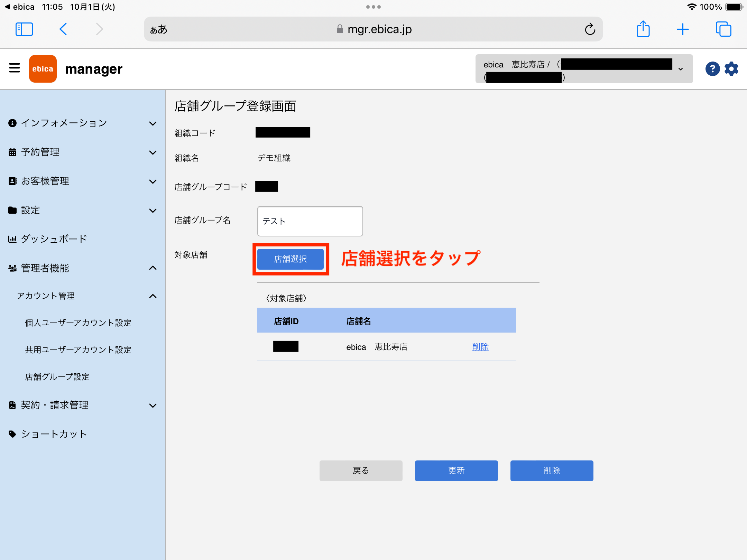Click the デモ組織 organization name
The width and height of the screenshot is (747, 560).
click(274, 158)
